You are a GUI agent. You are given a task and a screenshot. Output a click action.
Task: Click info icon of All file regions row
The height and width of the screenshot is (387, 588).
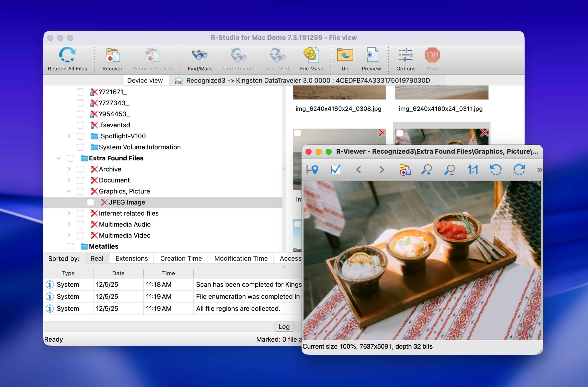point(50,309)
